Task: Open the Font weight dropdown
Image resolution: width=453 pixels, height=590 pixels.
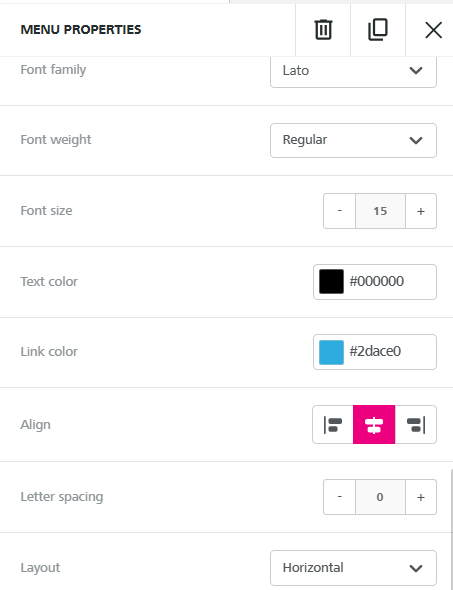Action: (x=353, y=140)
